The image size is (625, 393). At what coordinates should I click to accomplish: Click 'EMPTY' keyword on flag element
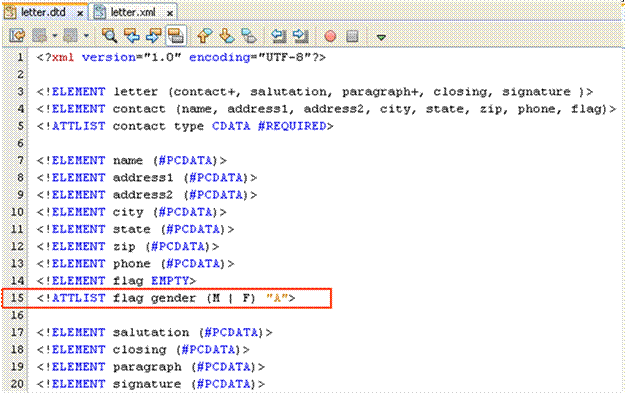(170, 281)
